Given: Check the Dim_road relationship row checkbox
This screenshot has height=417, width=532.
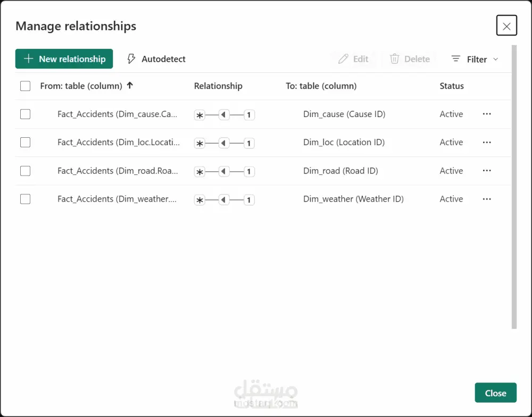Looking at the screenshot, I should click(25, 171).
